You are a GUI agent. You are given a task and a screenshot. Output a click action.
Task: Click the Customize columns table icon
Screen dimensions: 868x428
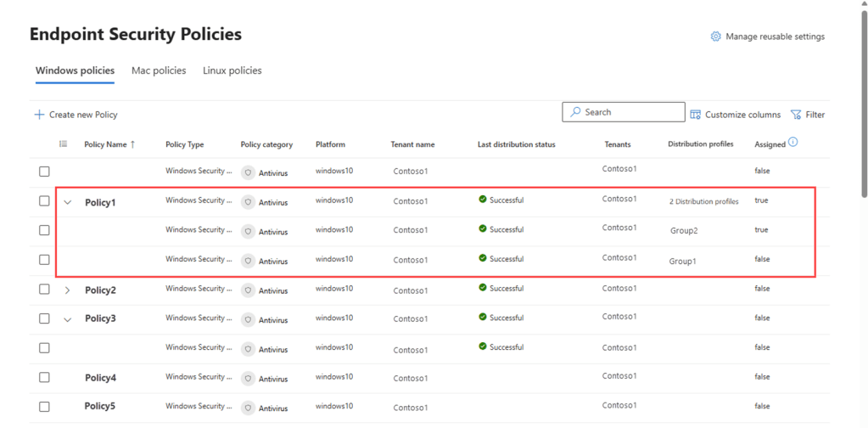tap(696, 115)
